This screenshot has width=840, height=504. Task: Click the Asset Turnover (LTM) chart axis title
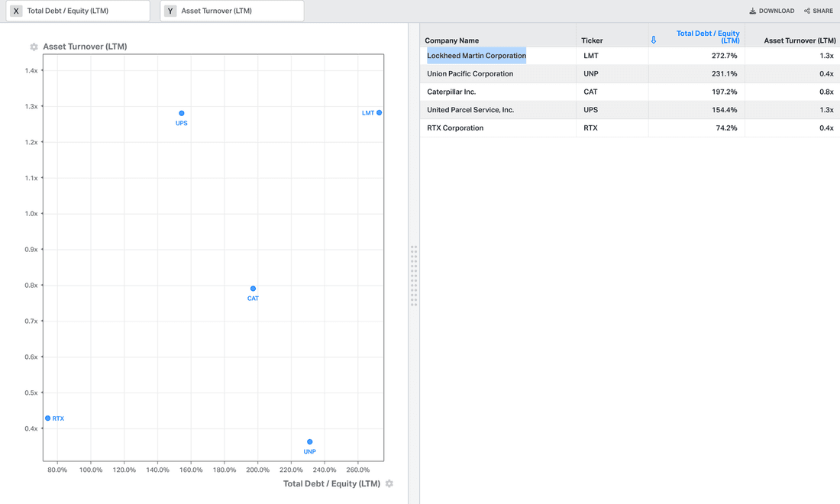click(85, 47)
